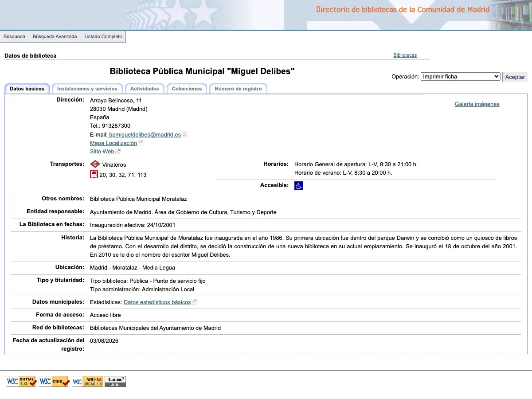This screenshot has width=532, height=399.
Task: Visit the Sitio Web link
Action: [x=102, y=151]
